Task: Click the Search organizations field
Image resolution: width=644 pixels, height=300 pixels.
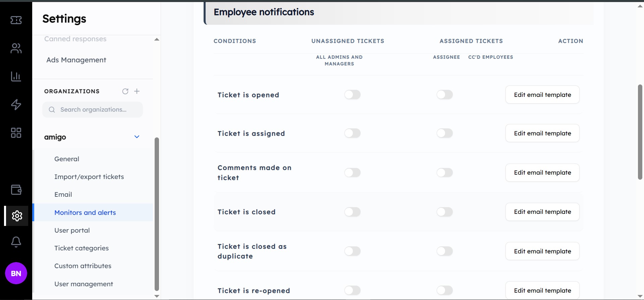Action: tap(93, 109)
